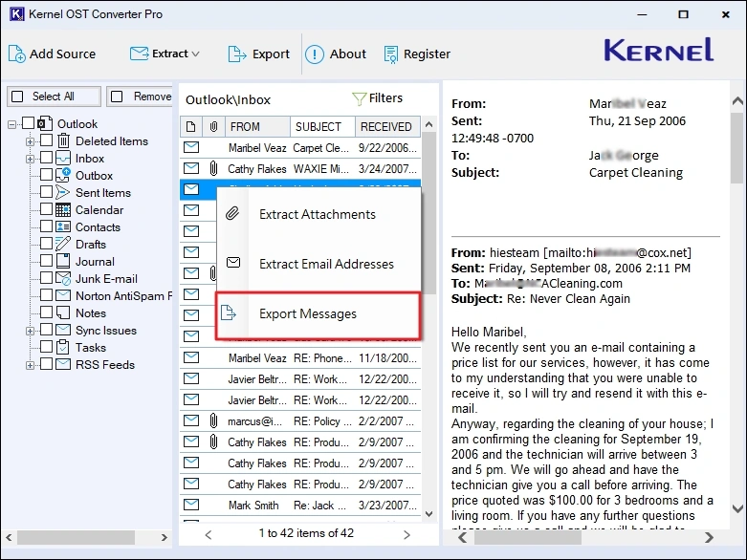Check the Inbox folder checkbox
Viewport: 747px width, 560px height.
[x=46, y=158]
